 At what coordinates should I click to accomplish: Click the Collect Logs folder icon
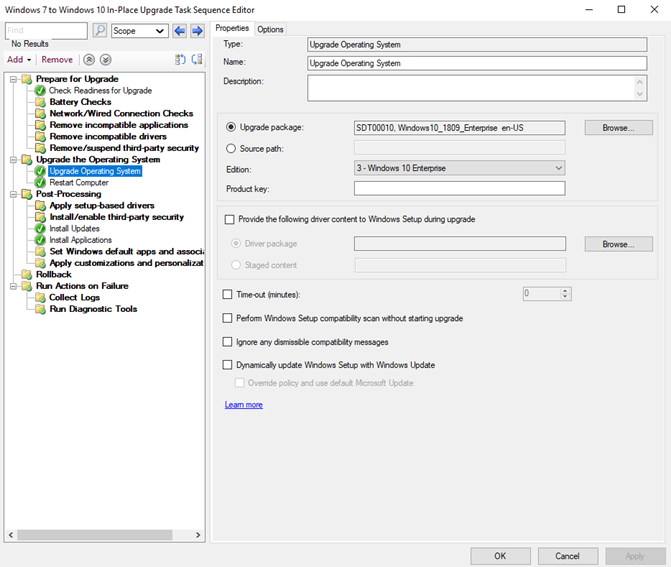click(40, 298)
